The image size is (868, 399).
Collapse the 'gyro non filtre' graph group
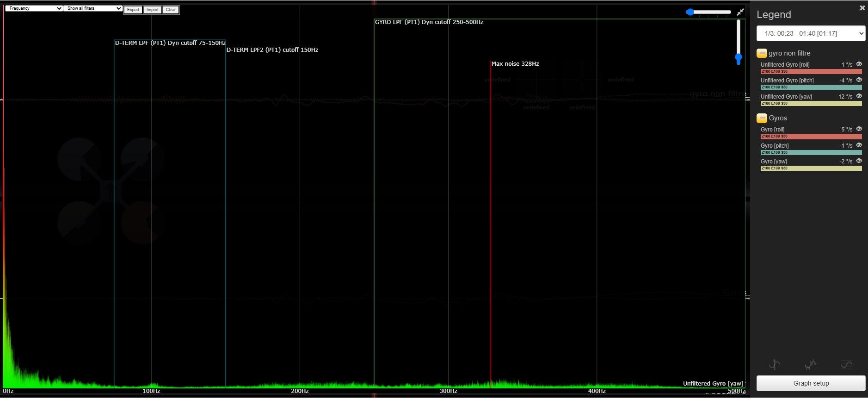tap(762, 53)
